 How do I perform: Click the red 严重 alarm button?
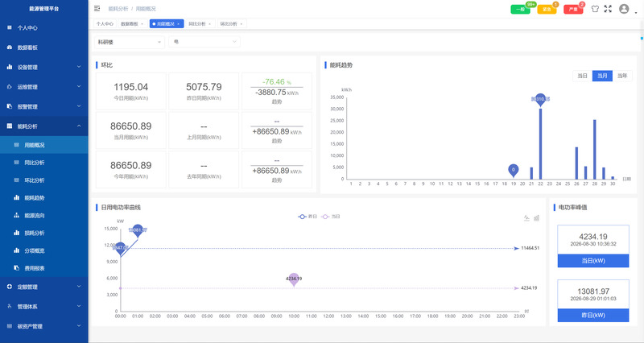[573, 9]
